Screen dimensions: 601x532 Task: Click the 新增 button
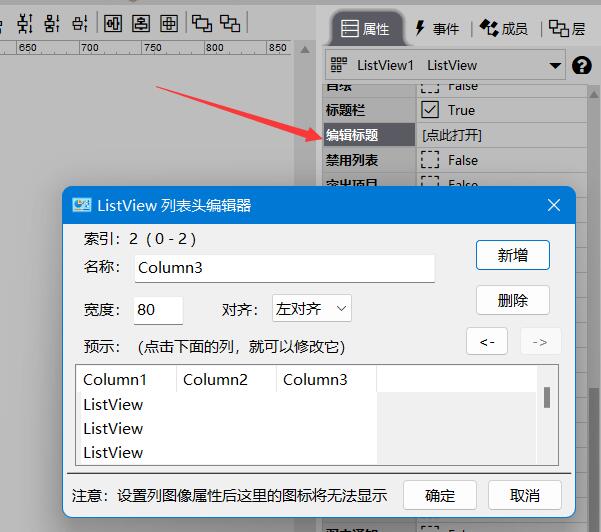pyautogui.click(x=512, y=255)
